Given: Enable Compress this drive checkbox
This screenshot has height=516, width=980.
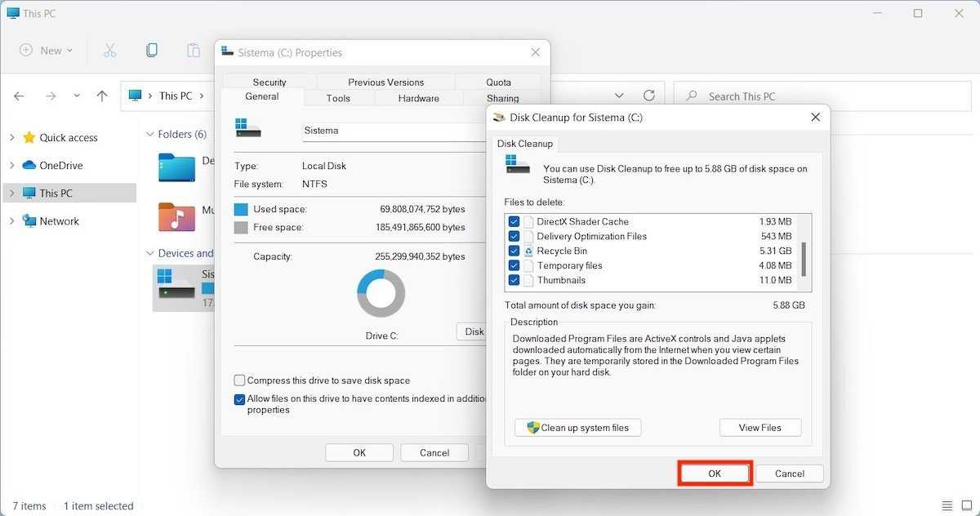Looking at the screenshot, I should [239, 380].
